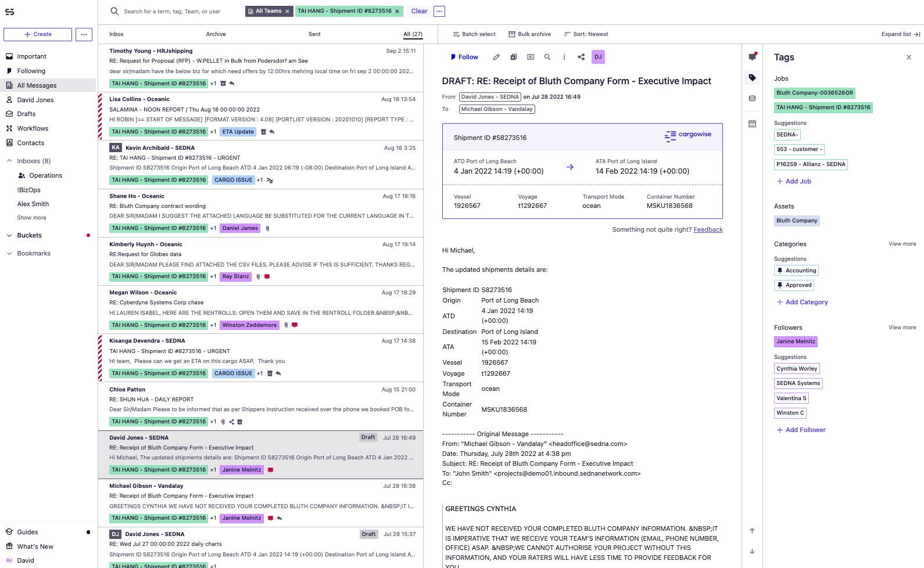The height and width of the screenshot is (568, 924).
Task: Select the All (27) tab
Action: (413, 34)
